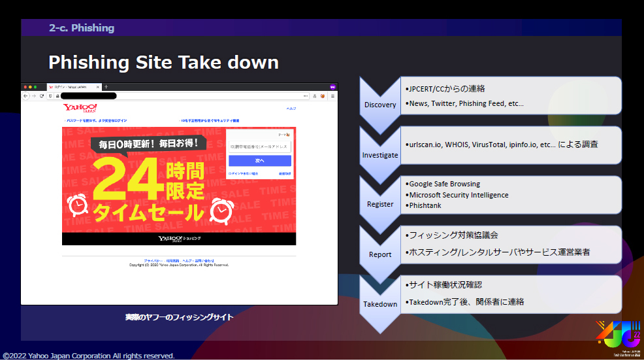
Task: Click the 新規取得 link in login box
Action: [x=285, y=173]
